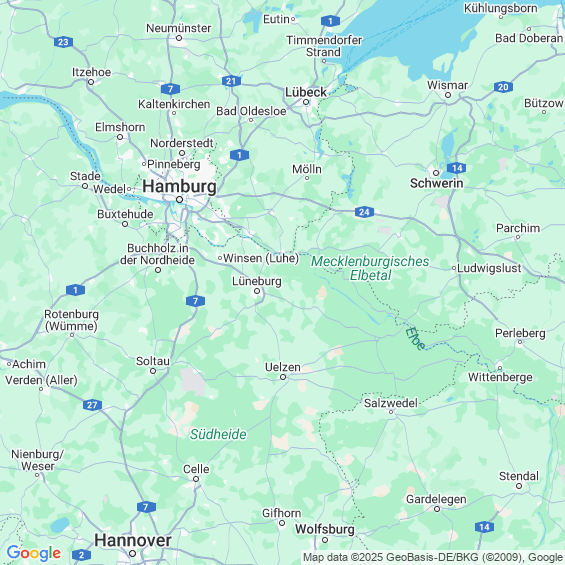Screen dimensions: 565x565
Task: Click the Südheide nature park label
Action: coord(218,434)
